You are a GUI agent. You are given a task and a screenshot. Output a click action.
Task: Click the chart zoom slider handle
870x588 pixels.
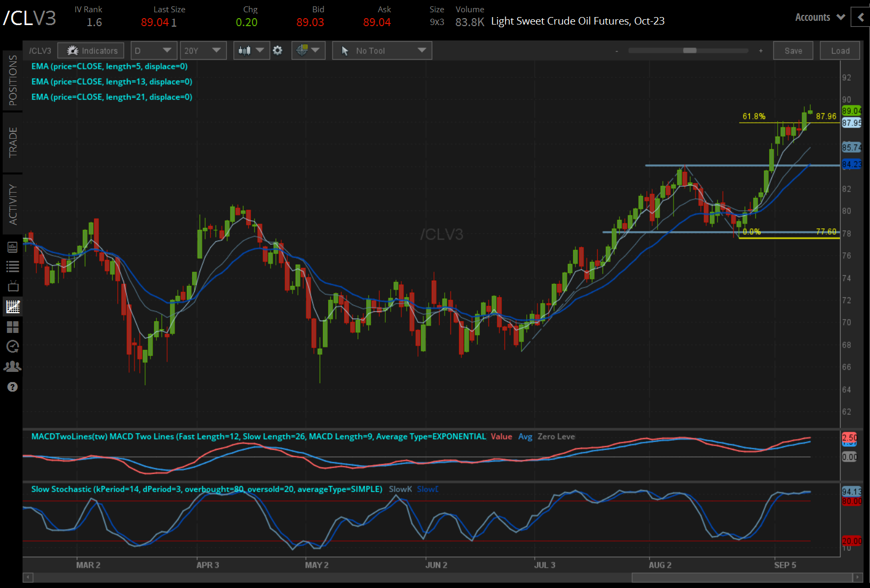tap(690, 51)
